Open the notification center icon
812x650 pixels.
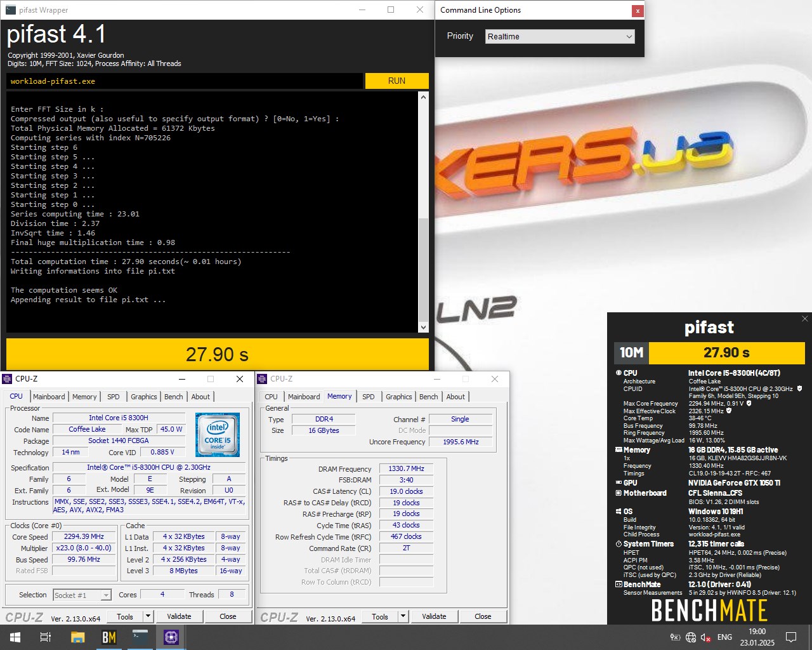coord(791,637)
